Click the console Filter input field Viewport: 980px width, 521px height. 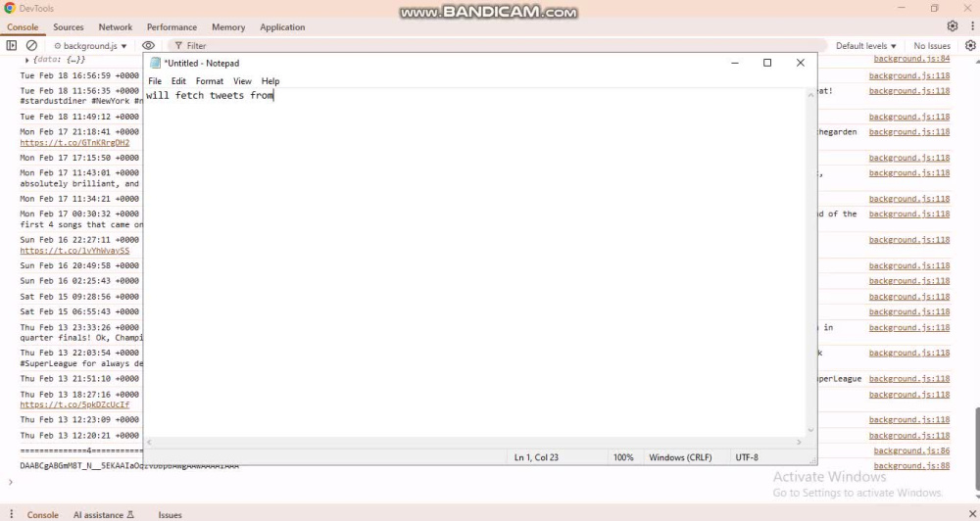tap(500, 46)
